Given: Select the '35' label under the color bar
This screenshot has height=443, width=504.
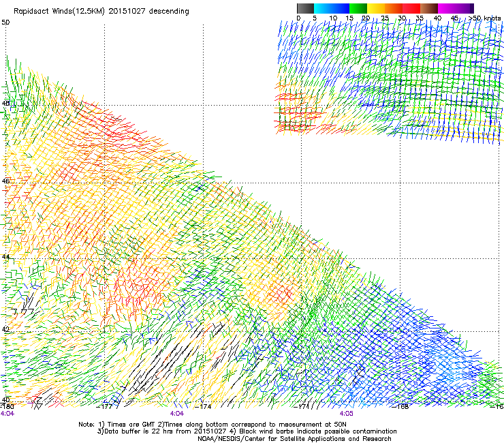Looking at the screenshot, I should [x=420, y=18].
